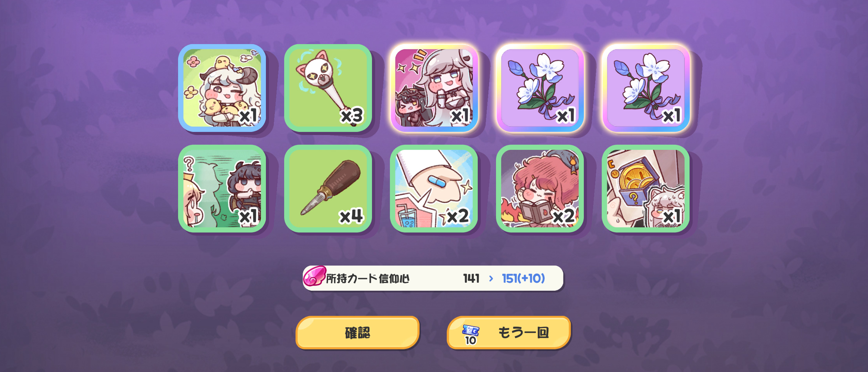Click the 141 current faith value
This screenshot has height=372, width=868.
click(x=471, y=278)
